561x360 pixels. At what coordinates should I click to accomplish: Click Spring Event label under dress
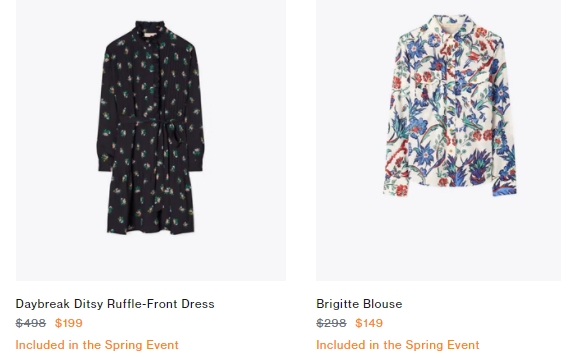pos(97,345)
